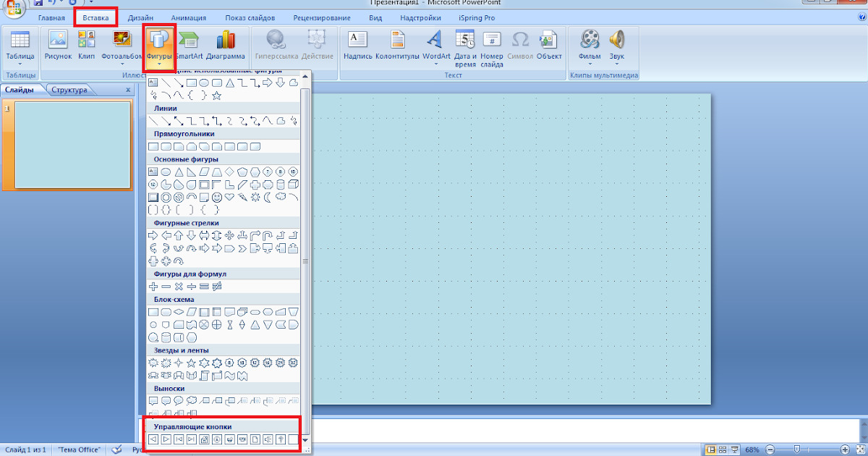Open the Показ слайдов tab
Screen dimensions: 868x456
coord(250,17)
